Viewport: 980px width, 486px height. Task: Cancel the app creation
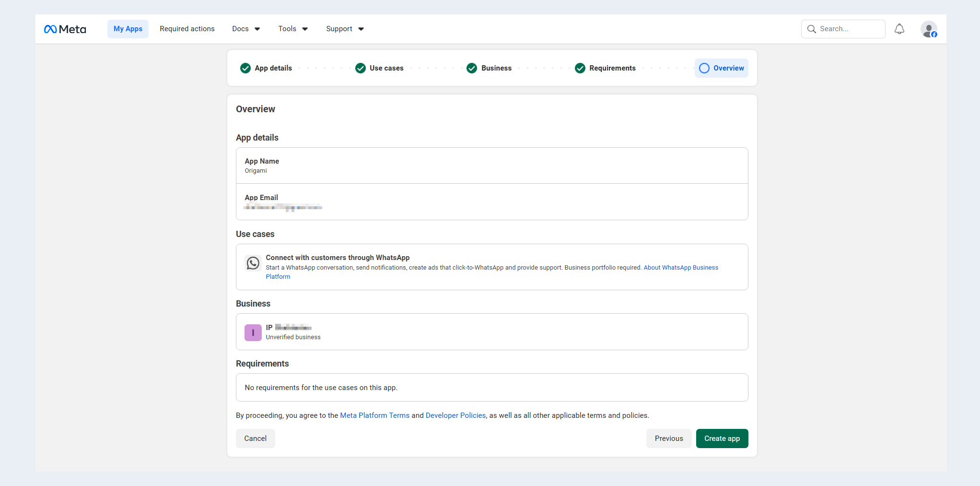point(256,439)
